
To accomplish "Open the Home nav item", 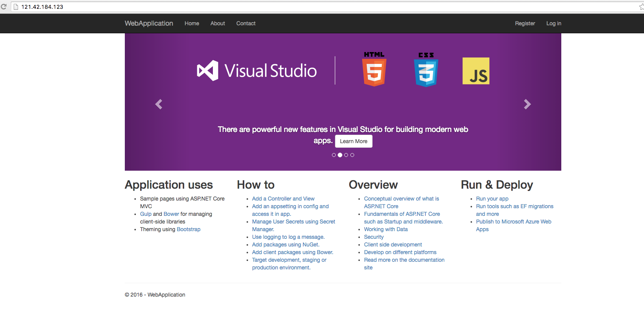I will [192, 23].
